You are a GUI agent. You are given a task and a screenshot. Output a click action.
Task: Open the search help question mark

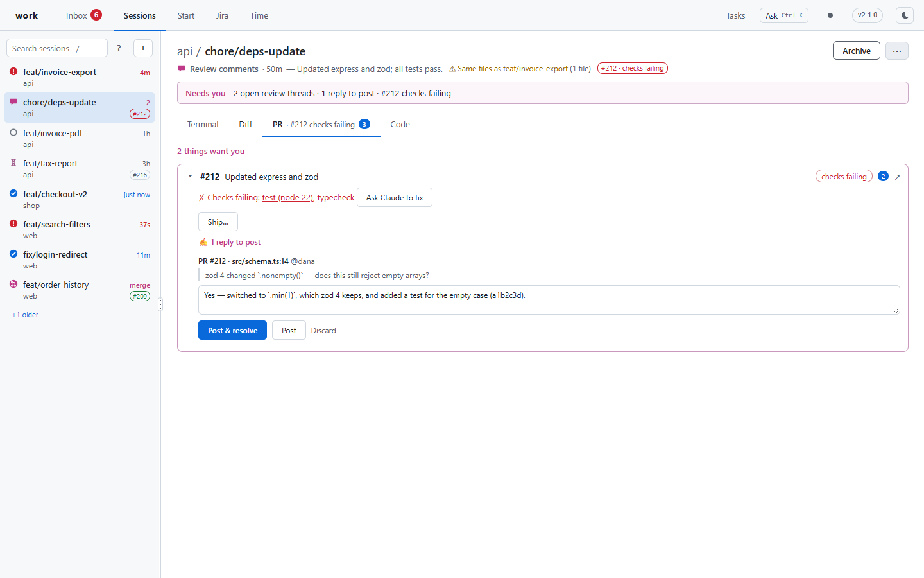119,48
